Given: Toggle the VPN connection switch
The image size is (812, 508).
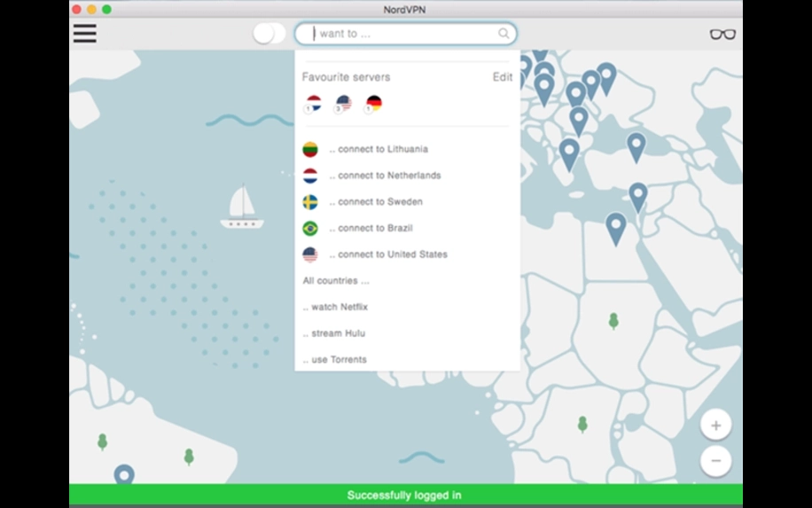Looking at the screenshot, I should [x=269, y=34].
